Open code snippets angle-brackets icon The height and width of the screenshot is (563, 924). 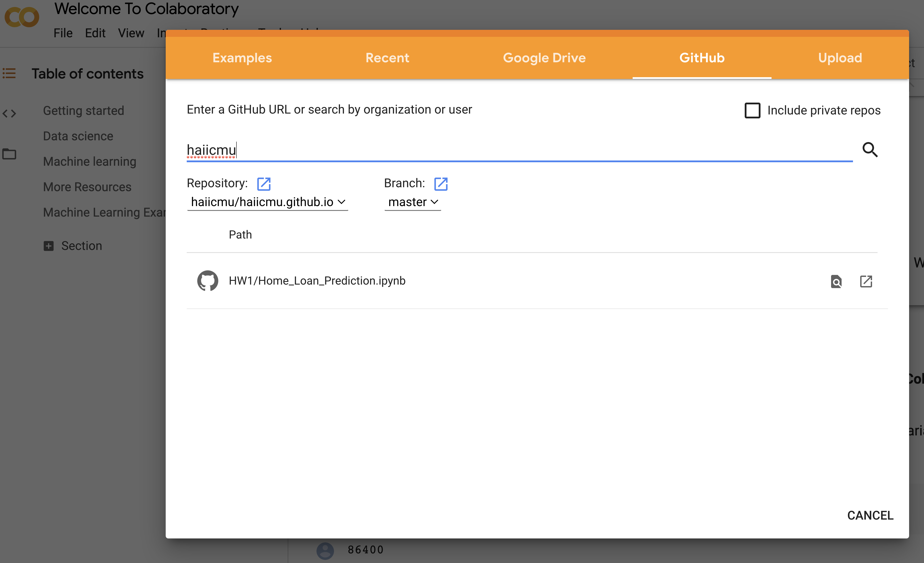click(x=9, y=113)
